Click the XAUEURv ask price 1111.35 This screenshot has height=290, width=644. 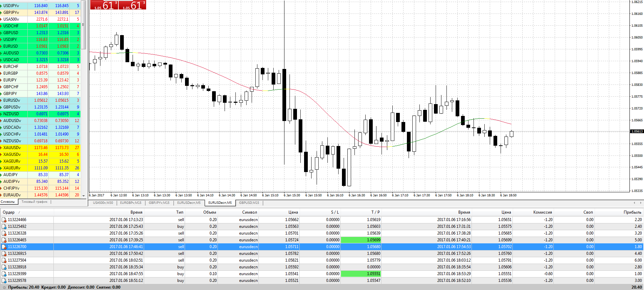pyautogui.click(x=62, y=168)
